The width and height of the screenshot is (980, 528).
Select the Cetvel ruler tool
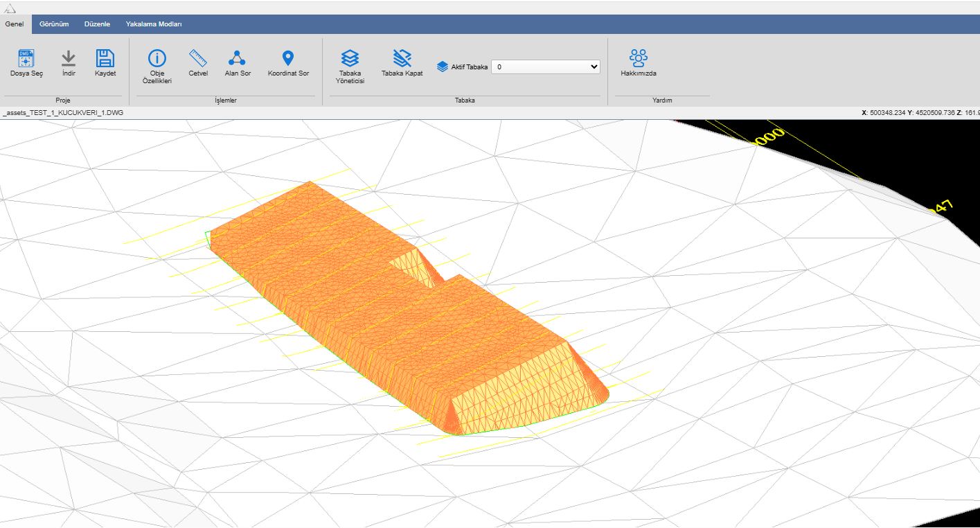(x=198, y=58)
